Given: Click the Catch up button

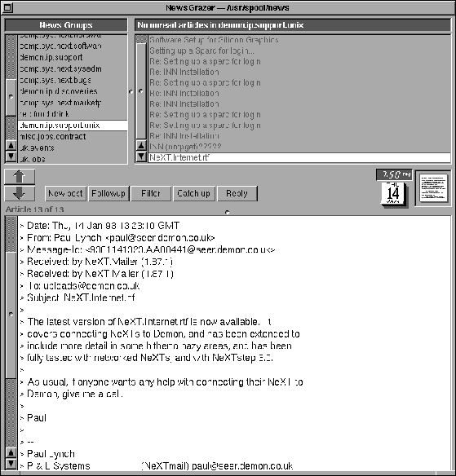Looking at the screenshot, I should pos(194,194).
